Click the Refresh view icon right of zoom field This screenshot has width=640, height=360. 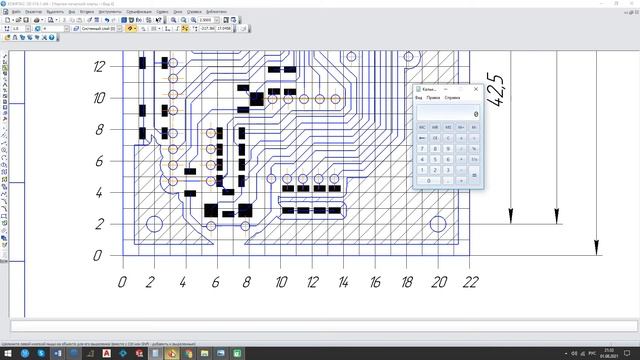[233, 20]
